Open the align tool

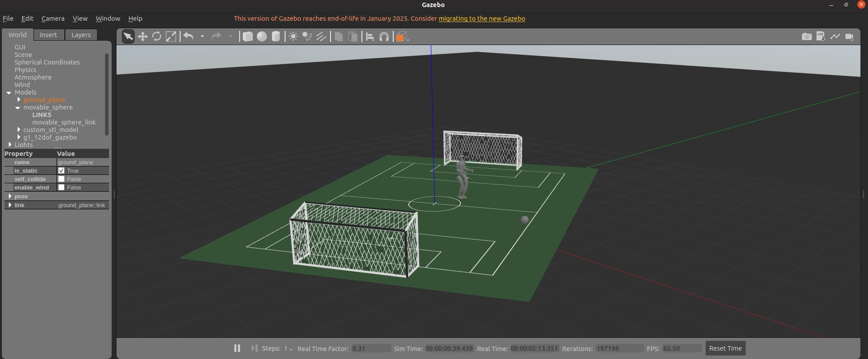370,37
